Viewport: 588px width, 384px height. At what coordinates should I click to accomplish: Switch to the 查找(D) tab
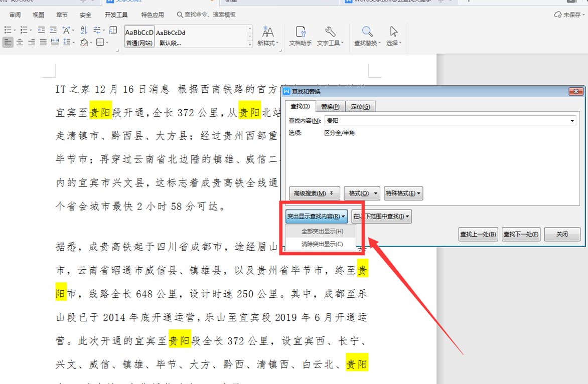click(x=300, y=106)
